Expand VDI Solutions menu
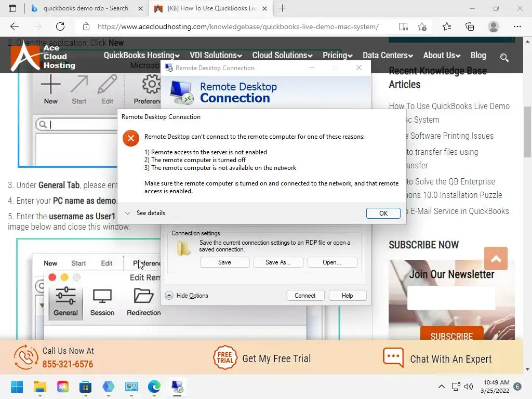 point(216,55)
